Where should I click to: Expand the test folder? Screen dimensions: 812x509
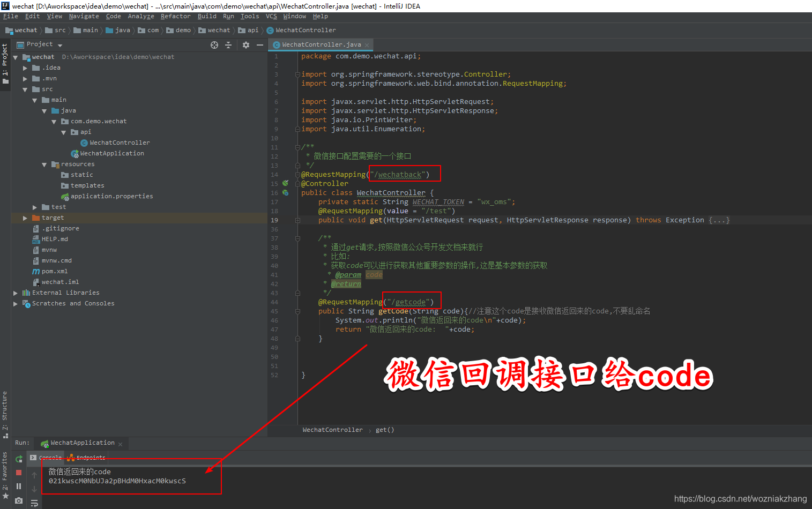[x=35, y=207]
